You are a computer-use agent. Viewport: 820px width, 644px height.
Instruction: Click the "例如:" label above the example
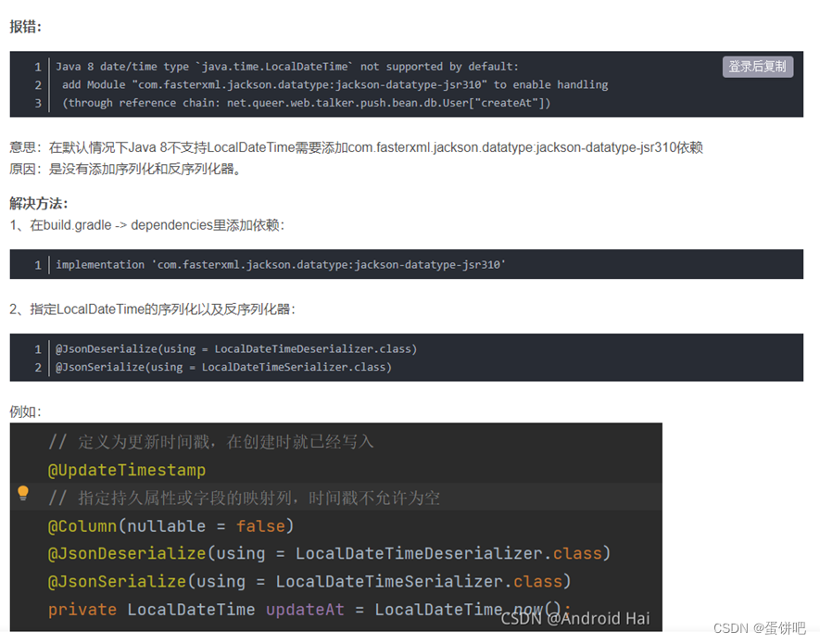[23, 410]
